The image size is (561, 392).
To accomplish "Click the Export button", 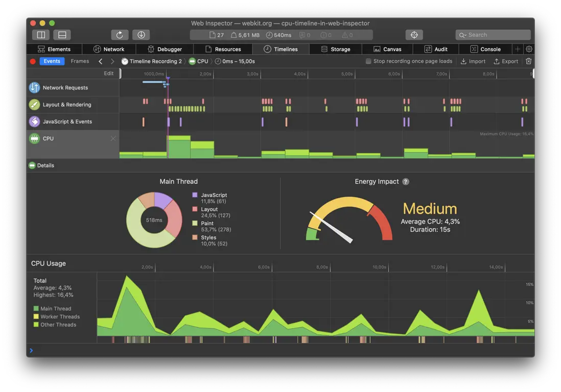I will tap(506, 61).
